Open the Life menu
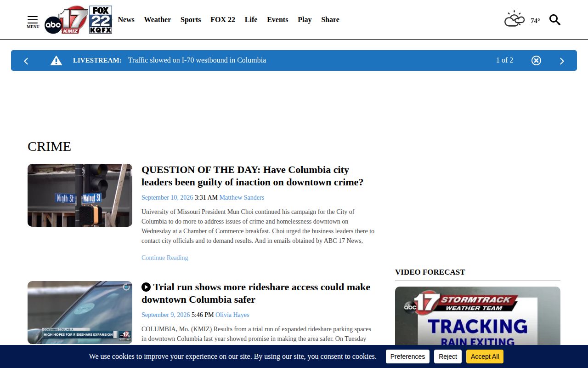 (251, 20)
